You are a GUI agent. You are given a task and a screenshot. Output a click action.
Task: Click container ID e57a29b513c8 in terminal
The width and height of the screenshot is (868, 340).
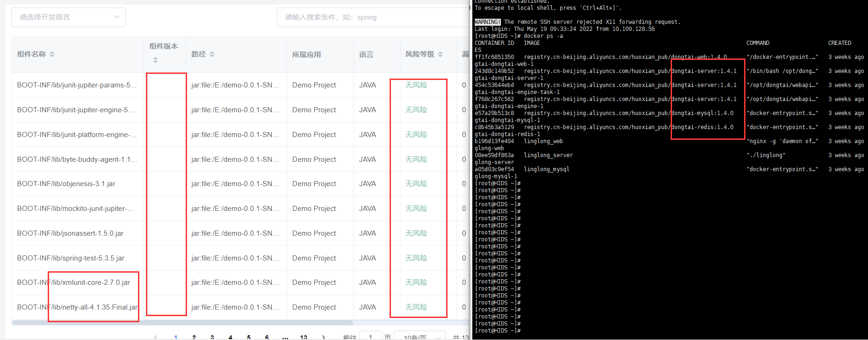coord(494,113)
